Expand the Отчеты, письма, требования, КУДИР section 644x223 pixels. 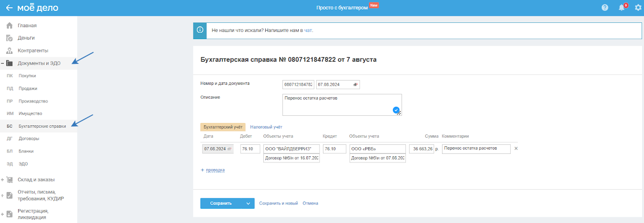click(2, 195)
